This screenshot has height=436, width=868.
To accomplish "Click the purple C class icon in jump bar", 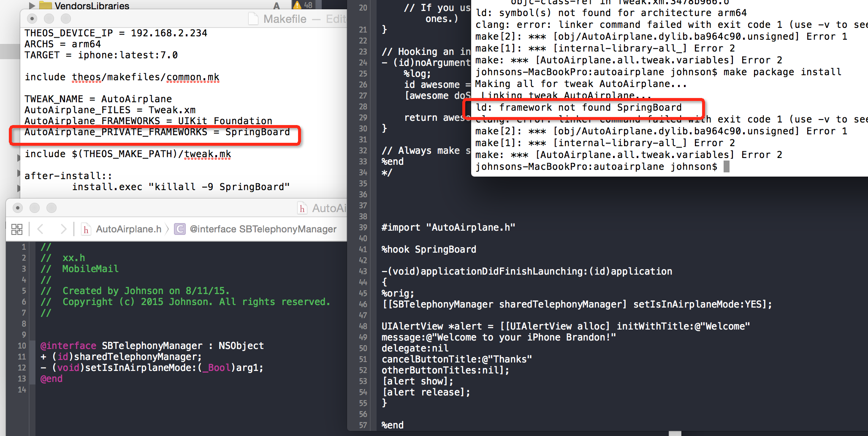I will pos(180,229).
